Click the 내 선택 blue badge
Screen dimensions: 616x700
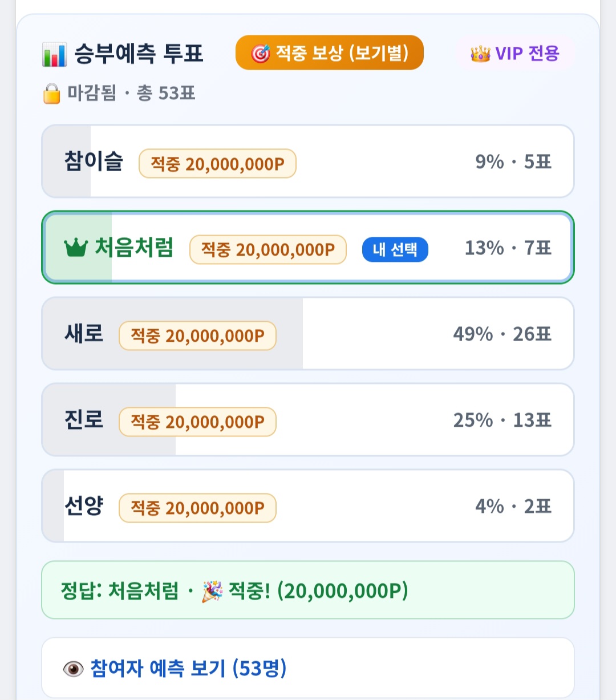[x=395, y=249]
